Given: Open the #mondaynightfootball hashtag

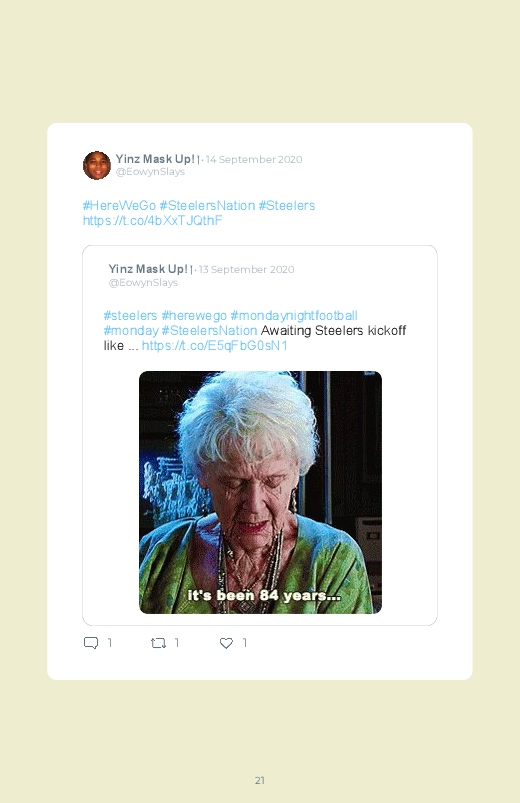Looking at the screenshot, I should 294,315.
